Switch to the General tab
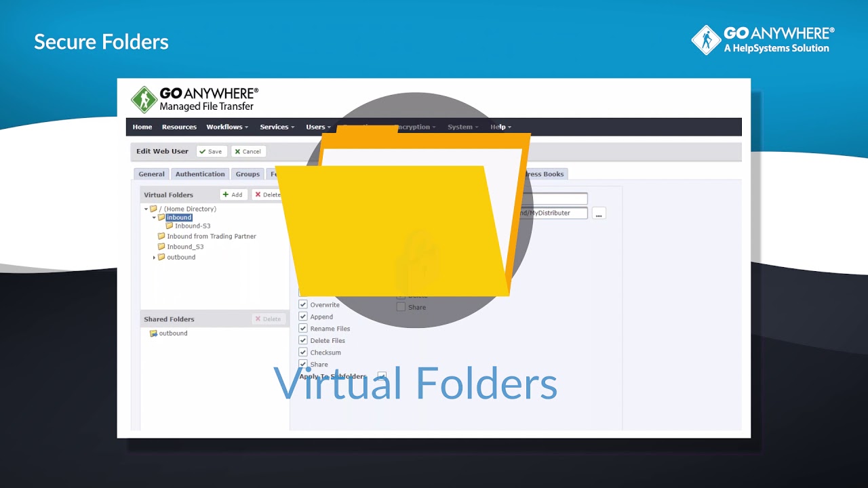Image resolution: width=868 pixels, height=488 pixels. tap(151, 174)
